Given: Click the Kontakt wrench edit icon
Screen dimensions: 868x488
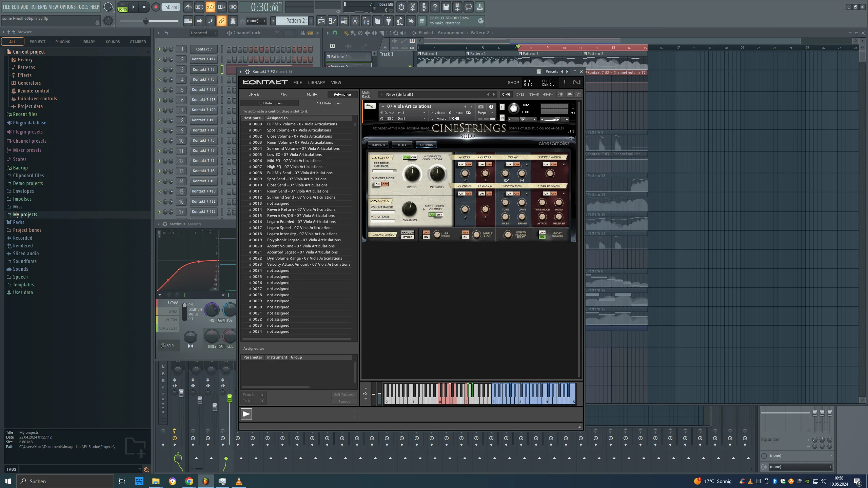Looking at the screenshot, I should click(370, 106).
